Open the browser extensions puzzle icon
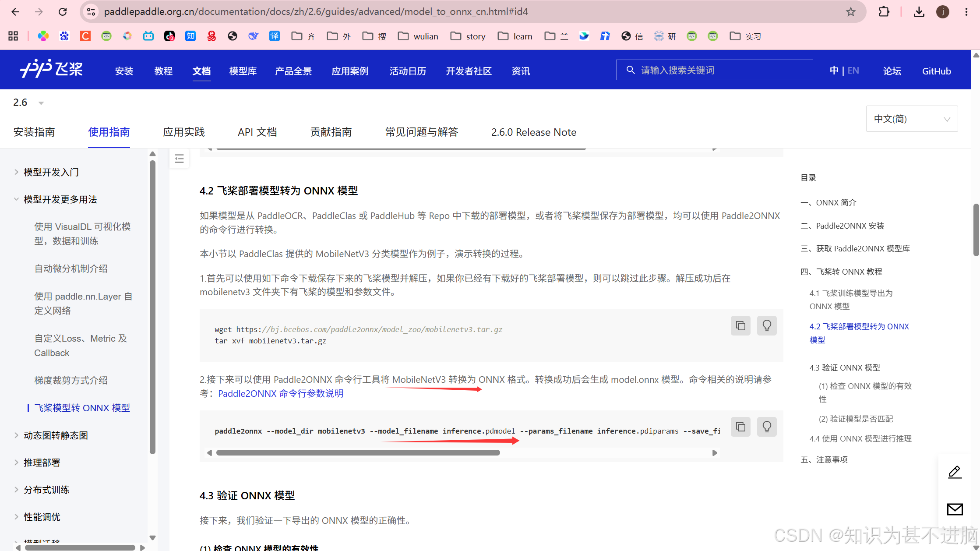 pos(884,12)
